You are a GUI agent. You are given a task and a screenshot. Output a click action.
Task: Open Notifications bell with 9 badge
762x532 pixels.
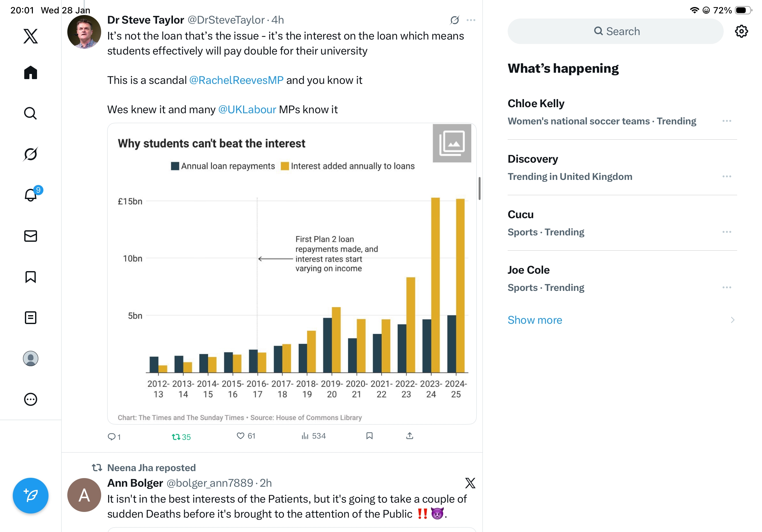pyautogui.click(x=31, y=195)
